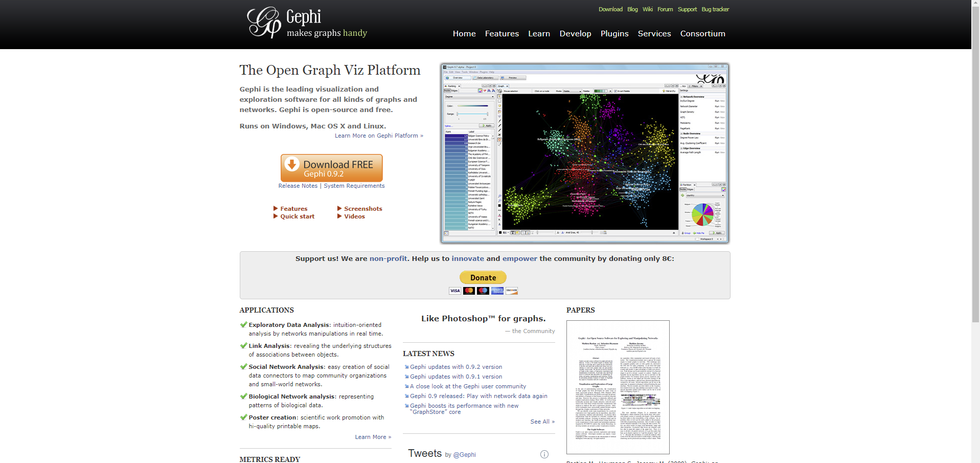Click the American Express payment icon

(497, 291)
